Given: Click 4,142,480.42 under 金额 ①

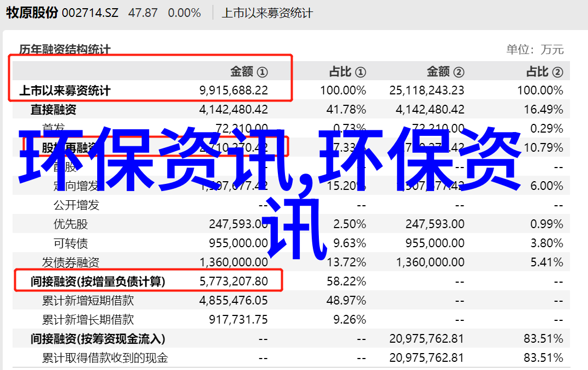Looking at the screenshot, I should (234, 110).
